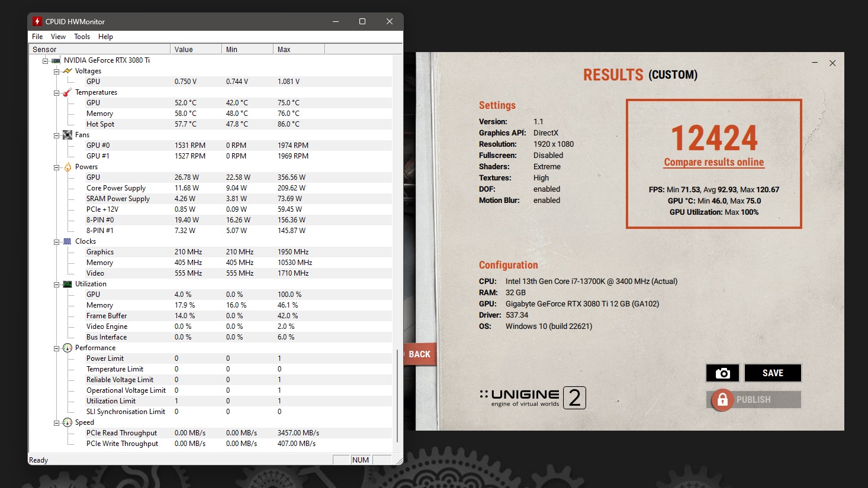Open the View menu

point(58,37)
